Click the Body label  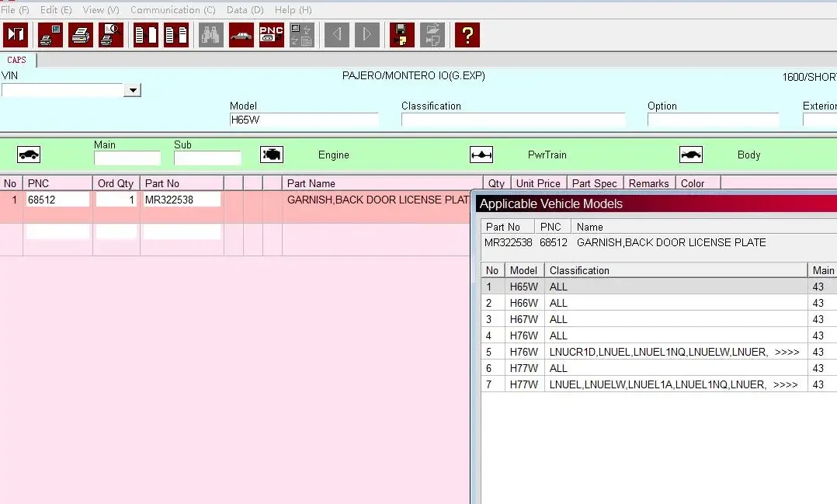pos(749,155)
